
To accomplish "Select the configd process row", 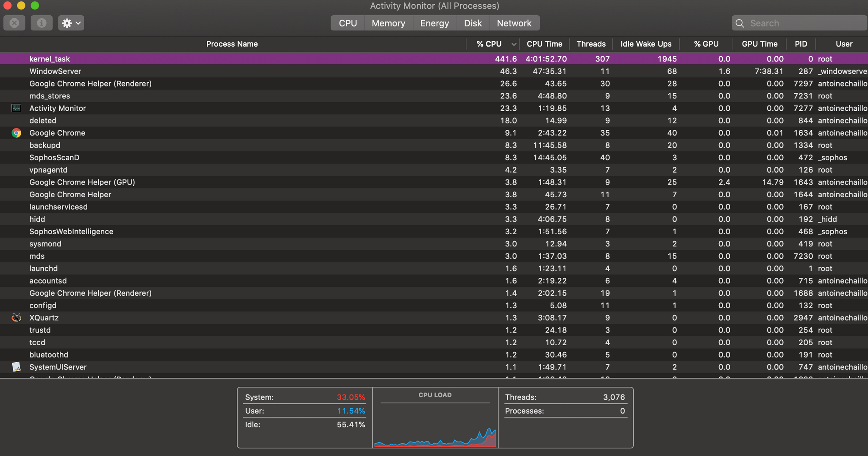I will coord(434,305).
